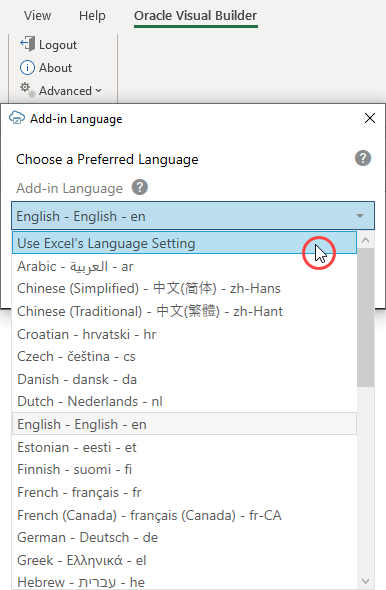
Task: Click the selected English - English - en field
Action: coord(193,216)
